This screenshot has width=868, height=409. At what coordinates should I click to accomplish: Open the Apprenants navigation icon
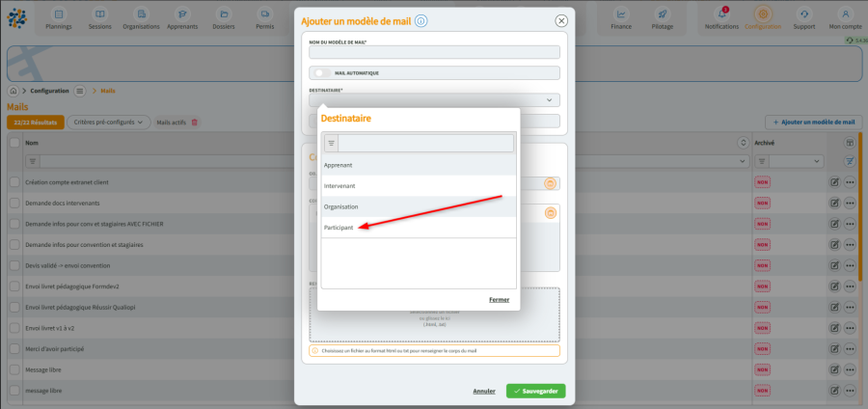[183, 14]
